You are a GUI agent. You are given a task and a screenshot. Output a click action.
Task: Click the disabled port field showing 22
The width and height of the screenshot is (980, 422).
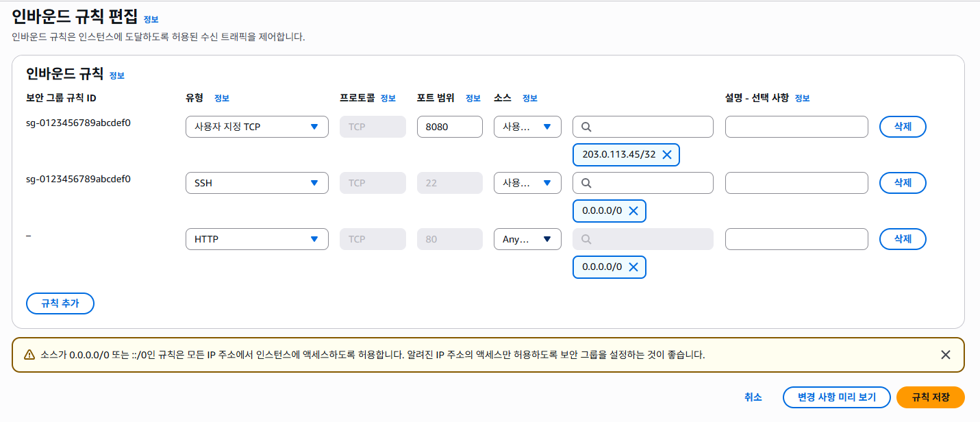450,183
